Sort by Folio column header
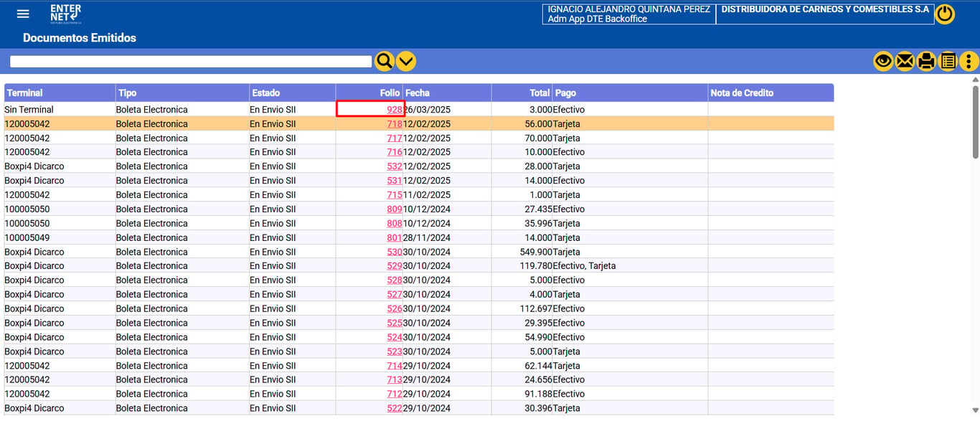The width and height of the screenshot is (980, 444). click(369, 93)
